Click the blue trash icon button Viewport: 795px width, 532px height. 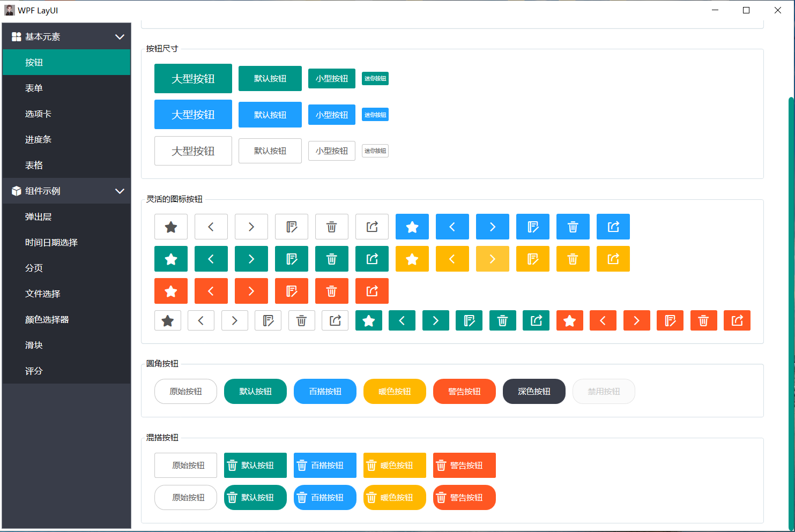573,227
